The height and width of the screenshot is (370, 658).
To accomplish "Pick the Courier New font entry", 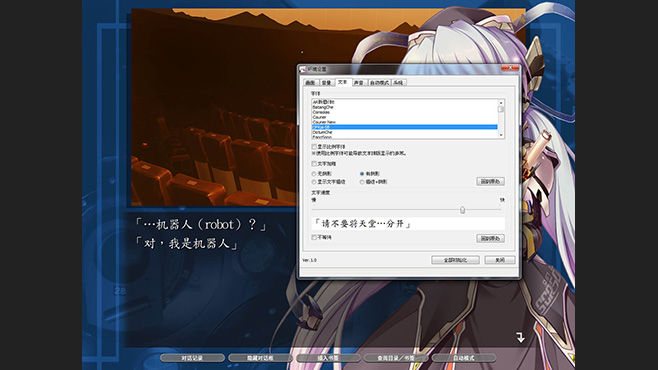I will tap(405, 122).
